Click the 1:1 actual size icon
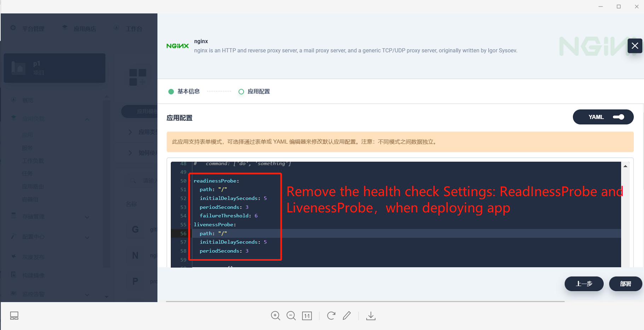The height and width of the screenshot is (330, 644). [307, 316]
